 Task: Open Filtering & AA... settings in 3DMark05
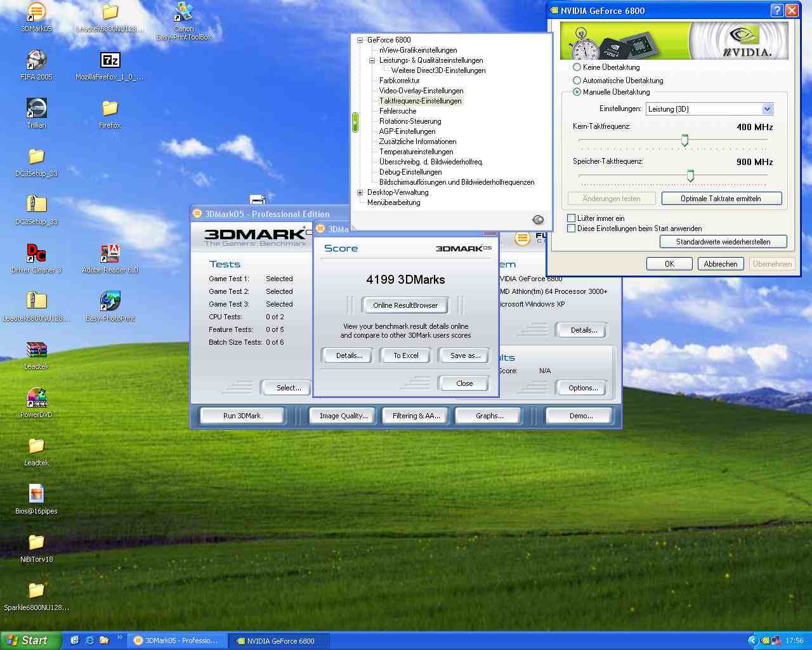coord(416,416)
